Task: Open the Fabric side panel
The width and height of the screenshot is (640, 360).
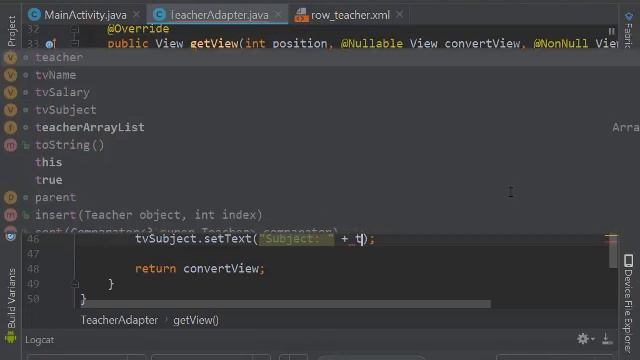Action: [629, 29]
